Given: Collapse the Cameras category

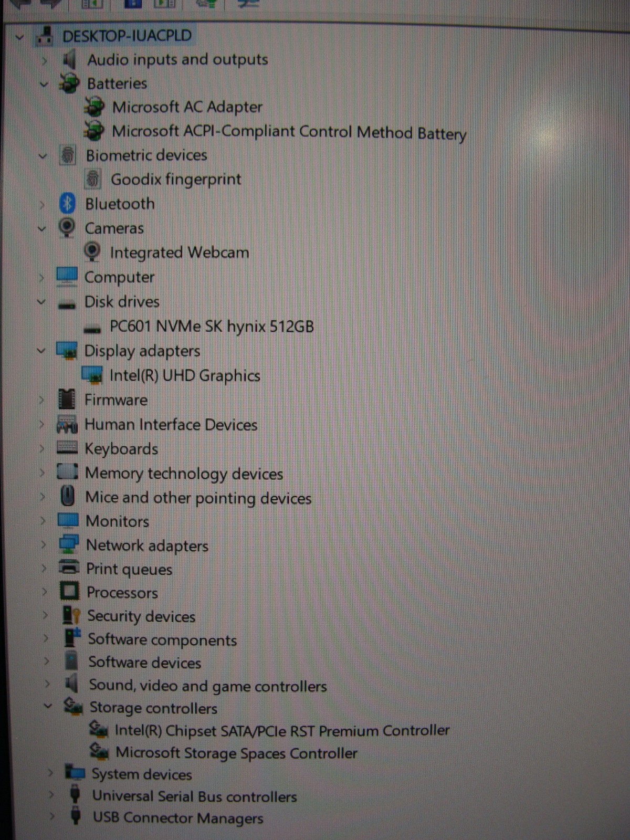Looking at the screenshot, I should tap(42, 229).
